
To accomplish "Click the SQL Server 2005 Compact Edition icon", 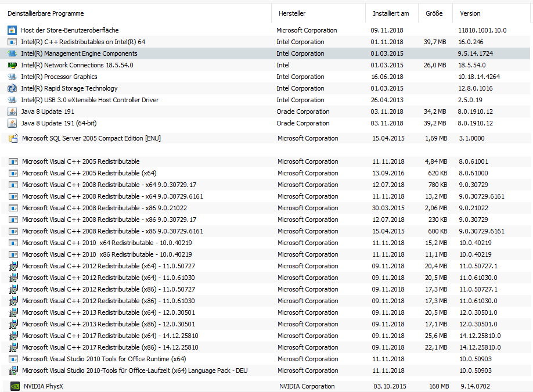I will point(13,138).
